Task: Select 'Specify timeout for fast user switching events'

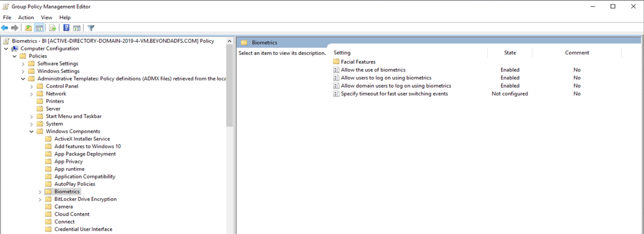Action: [x=394, y=94]
